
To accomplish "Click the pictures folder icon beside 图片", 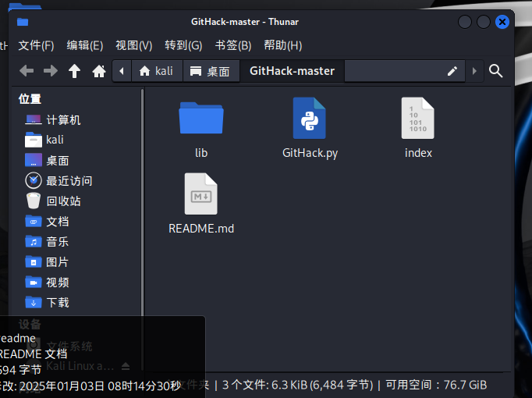I will (34, 262).
